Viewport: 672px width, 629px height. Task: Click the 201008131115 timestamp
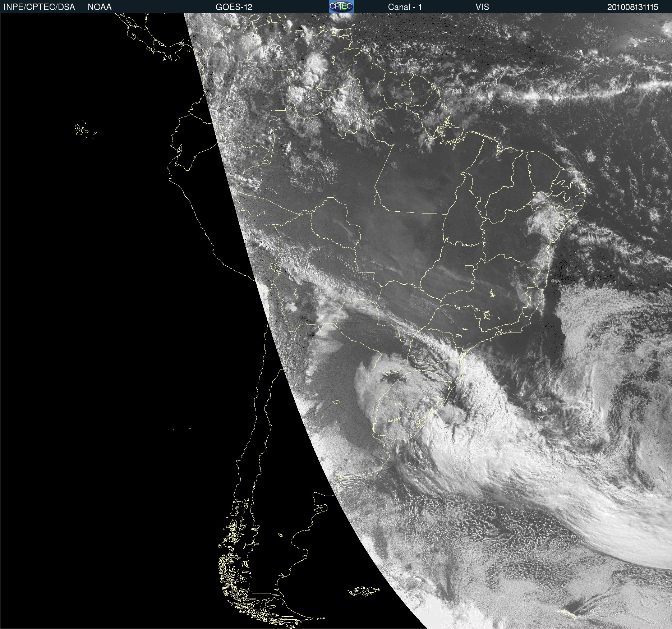[x=632, y=7]
